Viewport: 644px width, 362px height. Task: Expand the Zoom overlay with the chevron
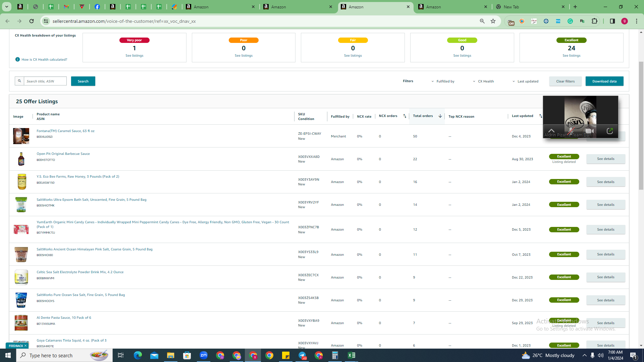click(x=551, y=130)
